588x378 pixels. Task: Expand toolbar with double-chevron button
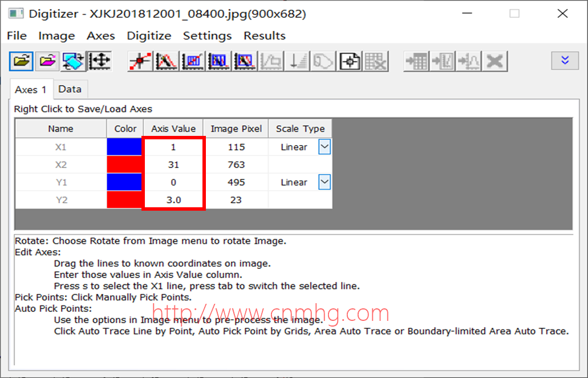(x=565, y=60)
